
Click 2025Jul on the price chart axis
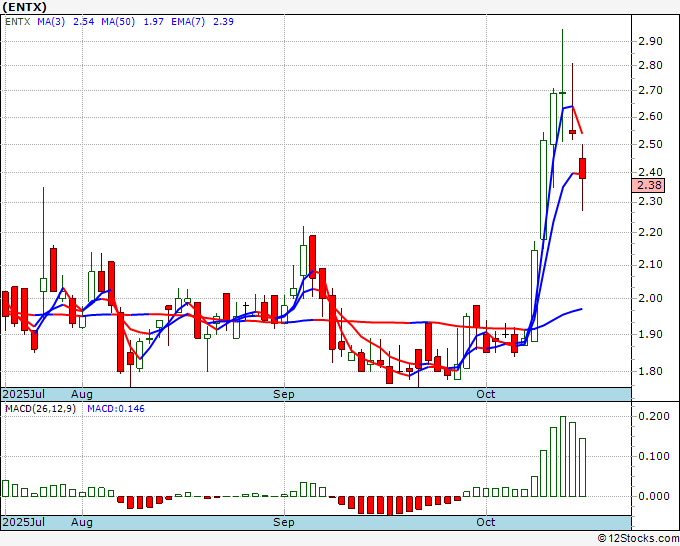(23, 394)
